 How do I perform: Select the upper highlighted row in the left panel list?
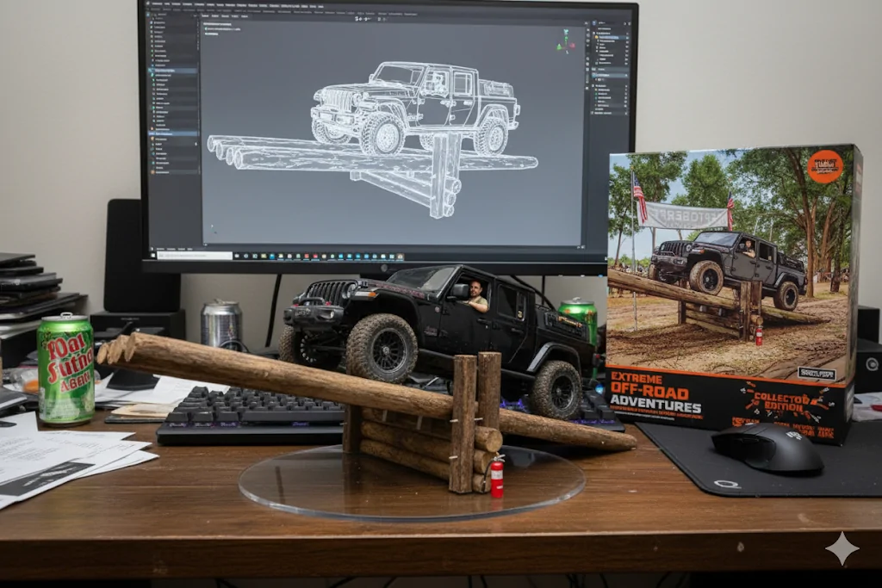(172, 71)
